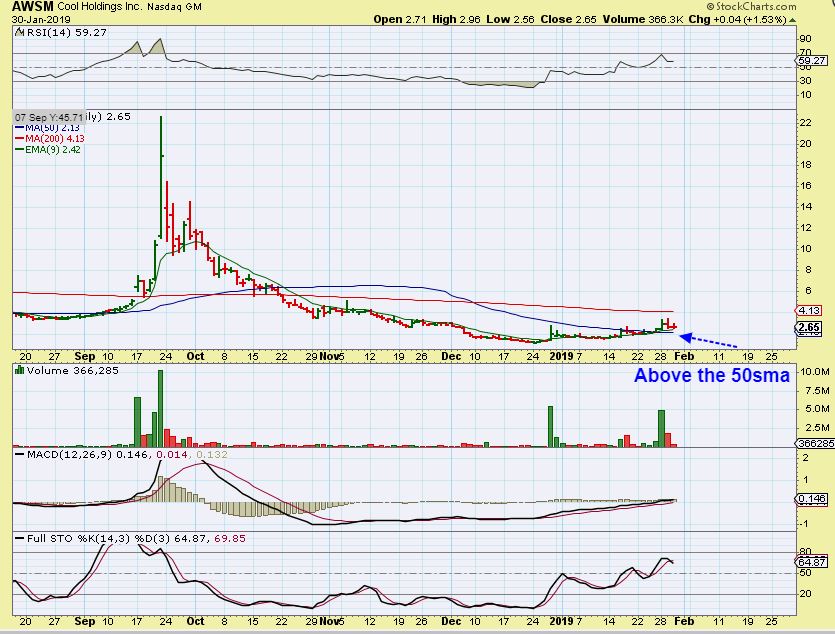This screenshot has width=835, height=634.
Task: Select the Open 2.71 value in the header
Action: (x=400, y=20)
